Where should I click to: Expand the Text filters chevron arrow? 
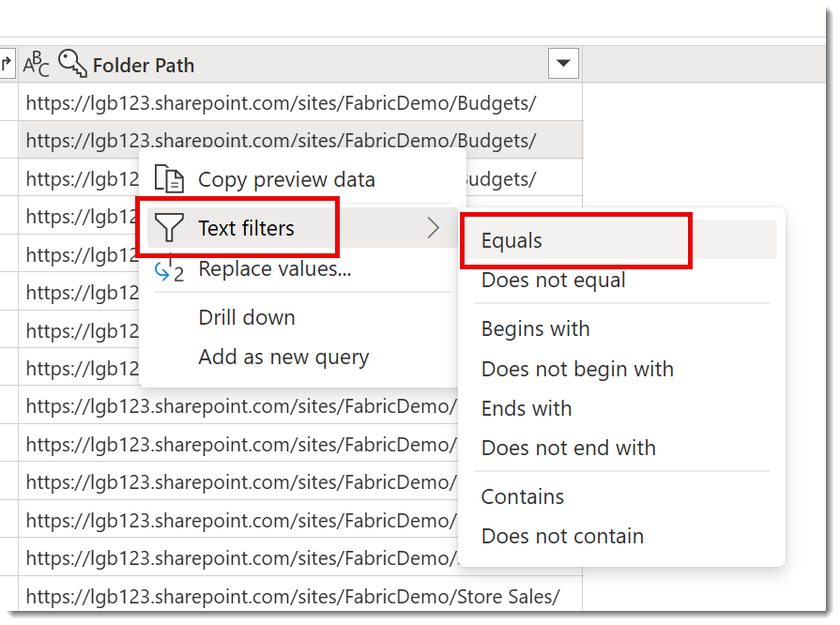coord(434,228)
